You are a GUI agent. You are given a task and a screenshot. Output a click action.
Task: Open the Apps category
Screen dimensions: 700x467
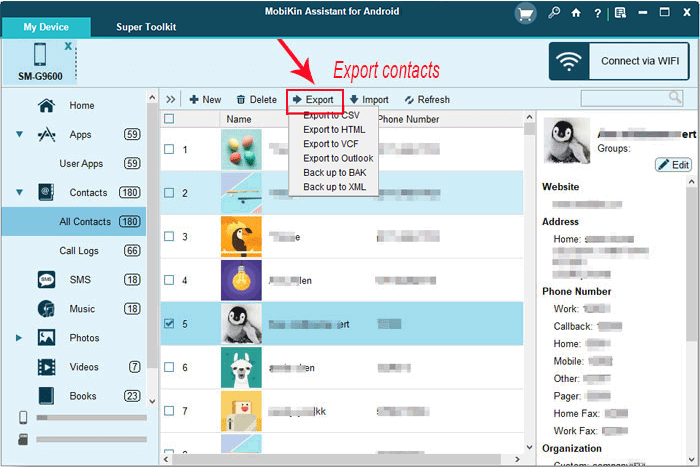[80, 135]
